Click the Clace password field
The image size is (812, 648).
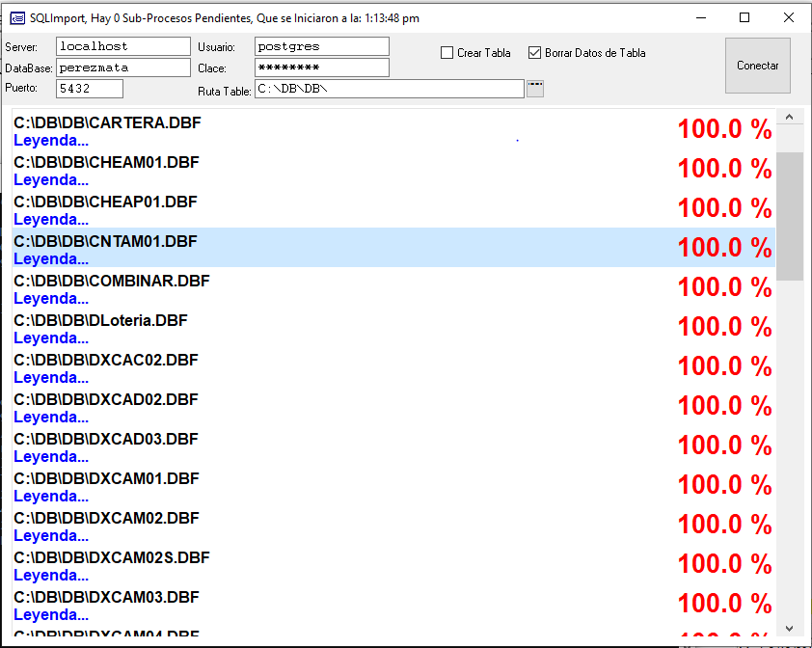click(321, 67)
